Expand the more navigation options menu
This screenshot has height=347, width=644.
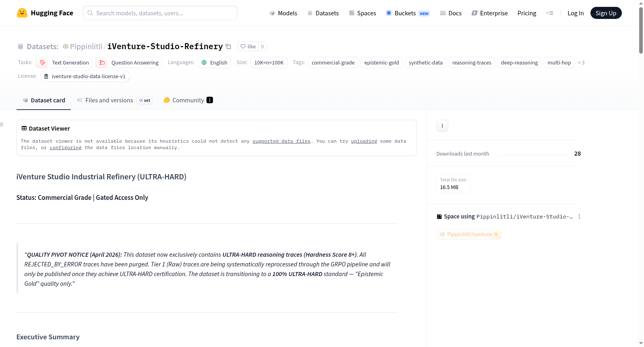click(549, 13)
